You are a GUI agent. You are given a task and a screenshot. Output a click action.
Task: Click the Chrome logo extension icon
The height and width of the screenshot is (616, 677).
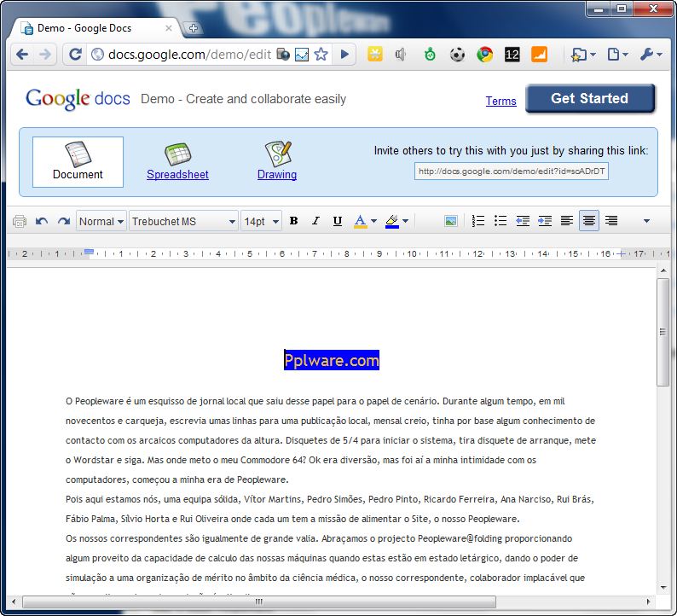pos(485,55)
